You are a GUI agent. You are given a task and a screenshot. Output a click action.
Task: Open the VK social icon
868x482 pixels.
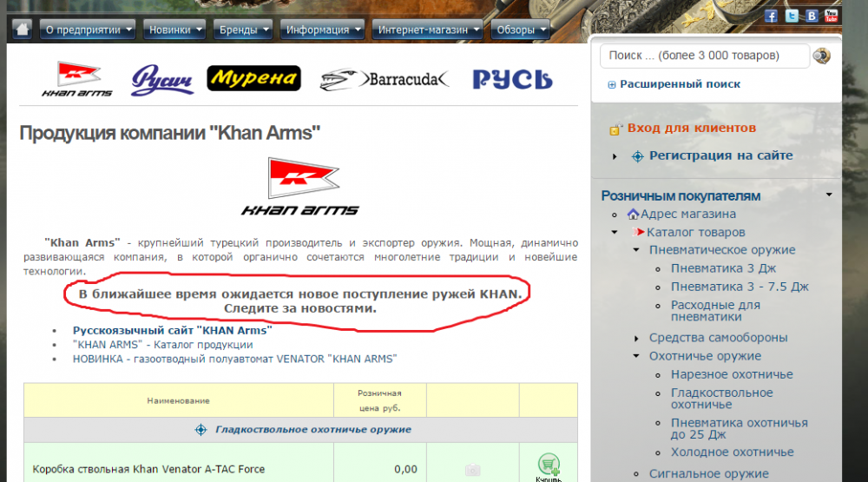click(x=812, y=16)
